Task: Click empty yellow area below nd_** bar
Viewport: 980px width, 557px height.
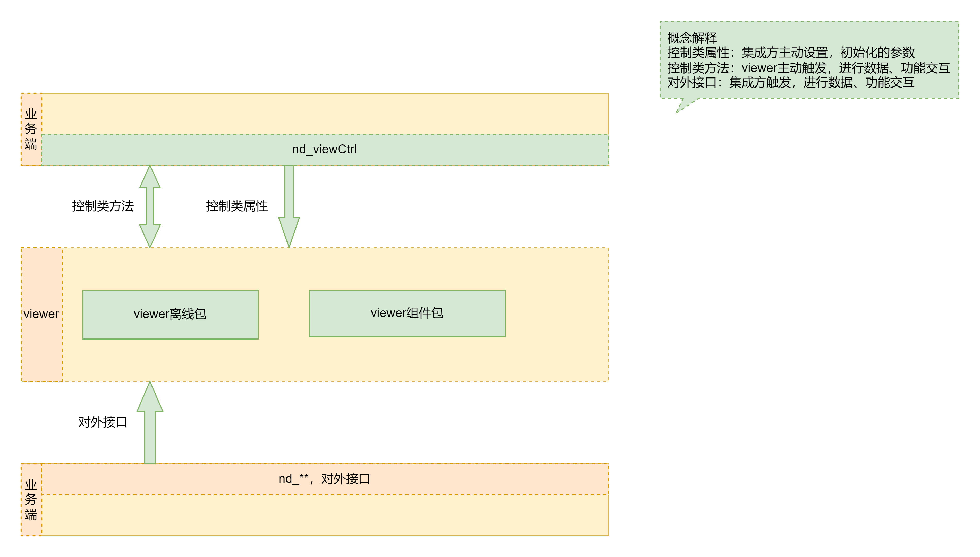Action: [x=324, y=515]
